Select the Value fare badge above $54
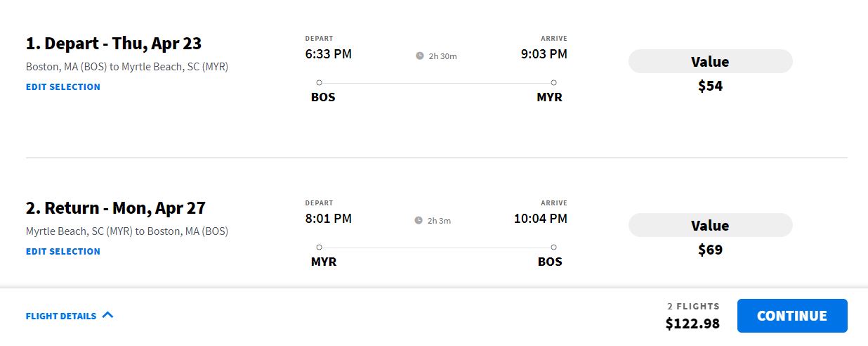This screenshot has width=868, height=346. click(710, 62)
